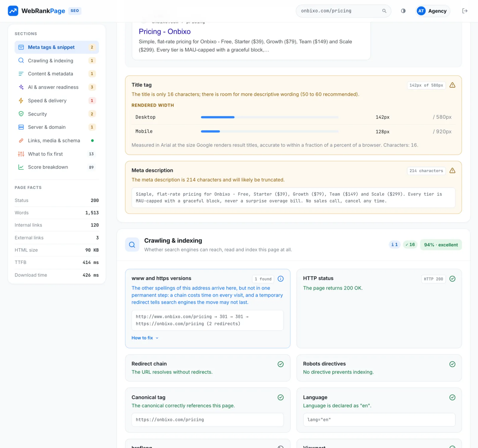Image resolution: width=478 pixels, height=448 pixels.
Task: Click the Robots directives check icon
Action: pos(452,364)
